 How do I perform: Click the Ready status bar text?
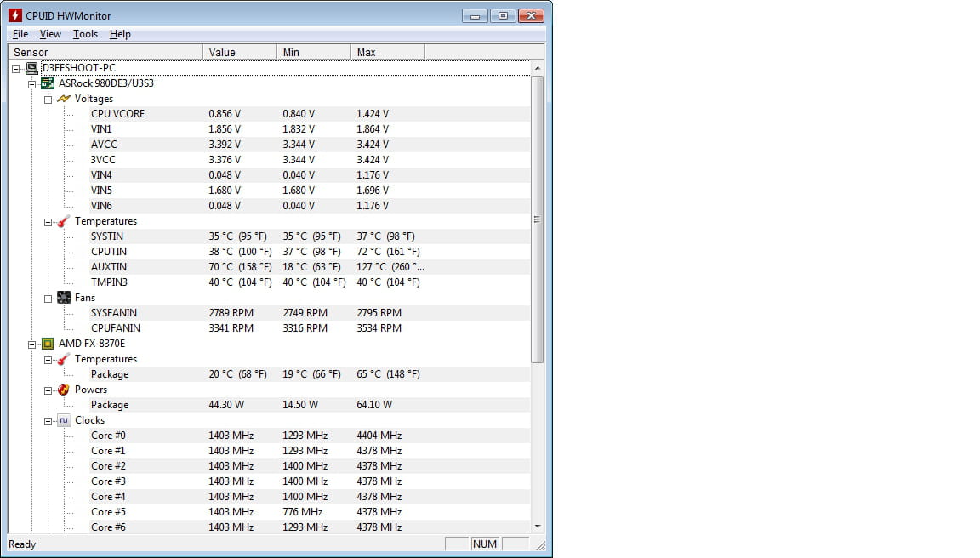point(22,544)
